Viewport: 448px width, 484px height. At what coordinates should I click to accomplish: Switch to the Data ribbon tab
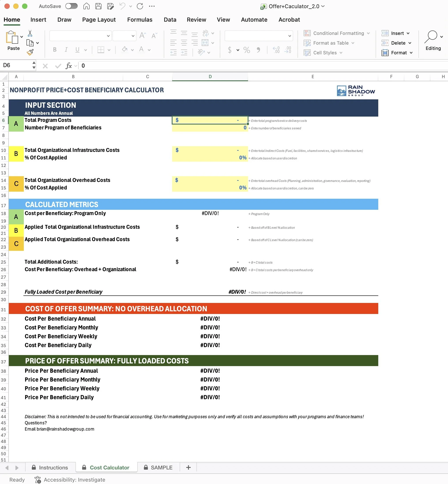point(170,20)
